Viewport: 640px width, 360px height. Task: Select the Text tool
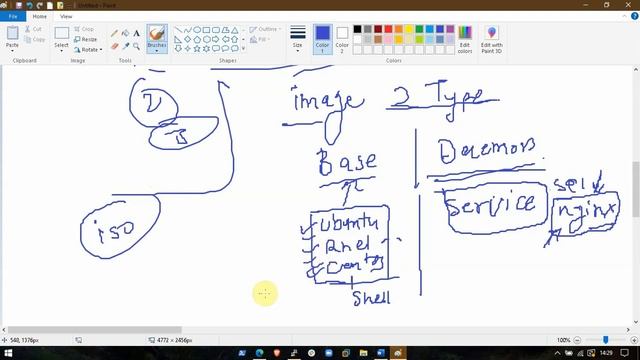coord(136,33)
